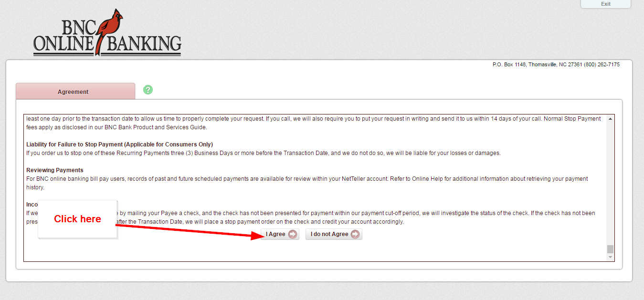Click the red cardinal bird logo
Image resolution: width=644 pixels, height=300 pixels.
tap(107, 31)
